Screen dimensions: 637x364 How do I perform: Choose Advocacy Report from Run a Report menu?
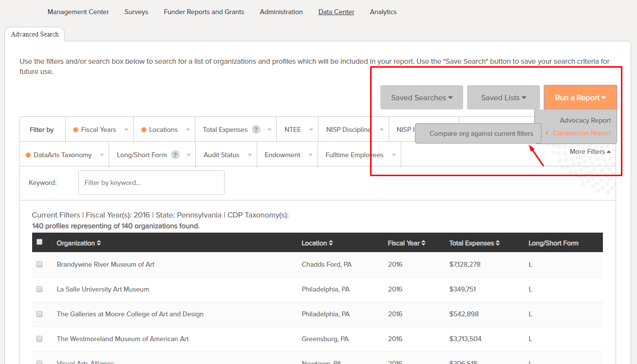tap(585, 120)
